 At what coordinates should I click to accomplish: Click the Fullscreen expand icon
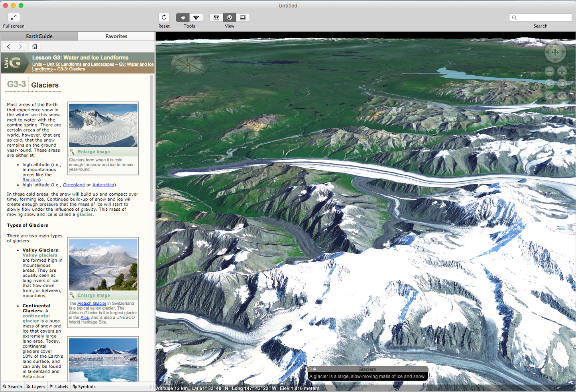(x=14, y=18)
